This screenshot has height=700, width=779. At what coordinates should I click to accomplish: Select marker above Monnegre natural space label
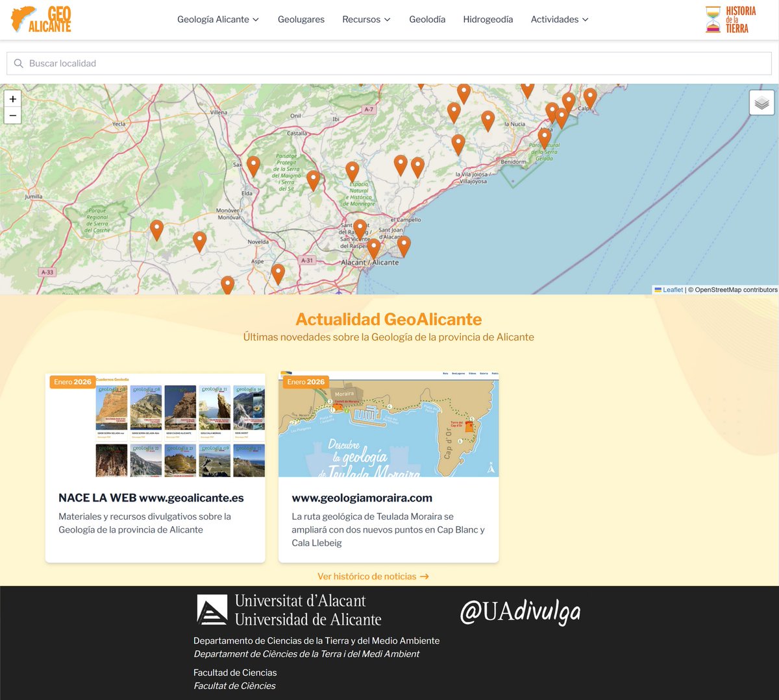[x=352, y=171]
